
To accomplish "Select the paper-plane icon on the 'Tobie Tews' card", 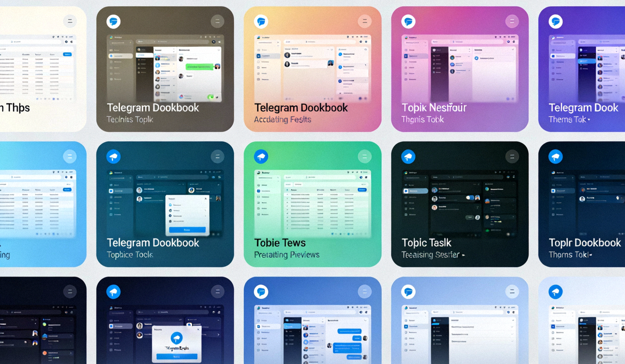I will [261, 156].
